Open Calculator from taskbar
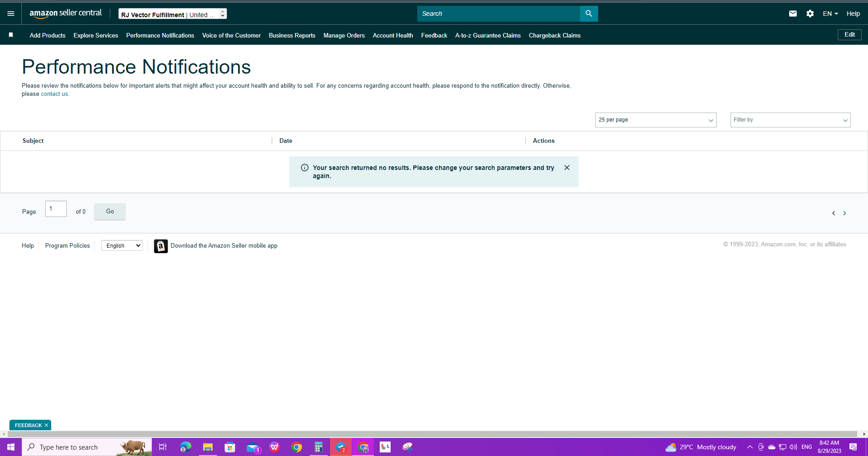 (x=319, y=447)
